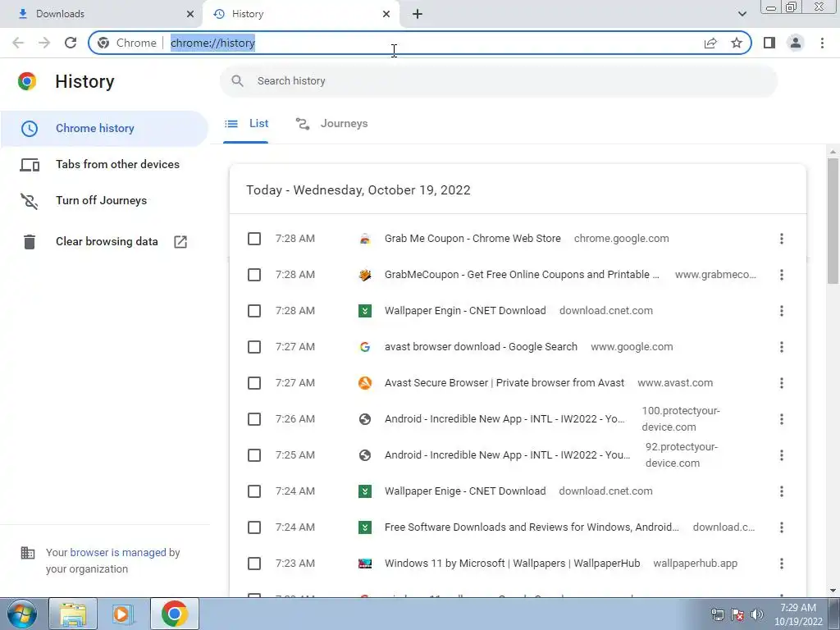Viewport: 840px width, 630px height.
Task: Open Windows 11 by Microsoft WallpaperHub link
Action: coord(512,564)
